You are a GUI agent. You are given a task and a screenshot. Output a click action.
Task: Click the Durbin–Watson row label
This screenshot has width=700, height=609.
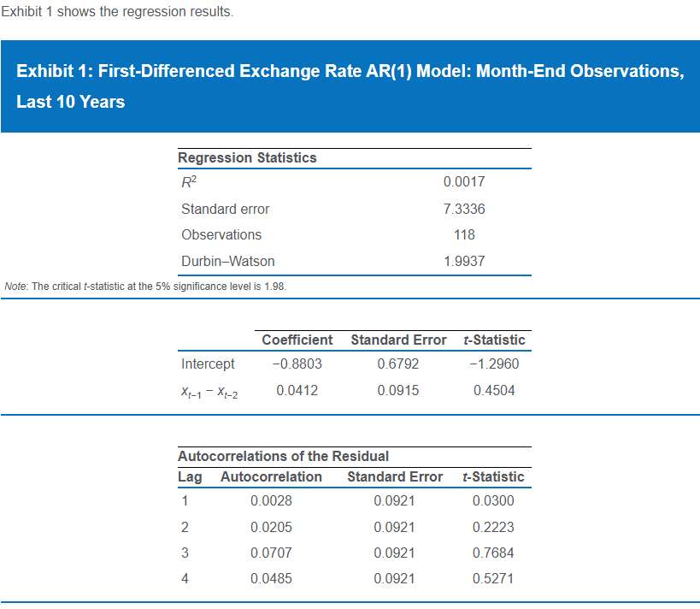(x=227, y=261)
